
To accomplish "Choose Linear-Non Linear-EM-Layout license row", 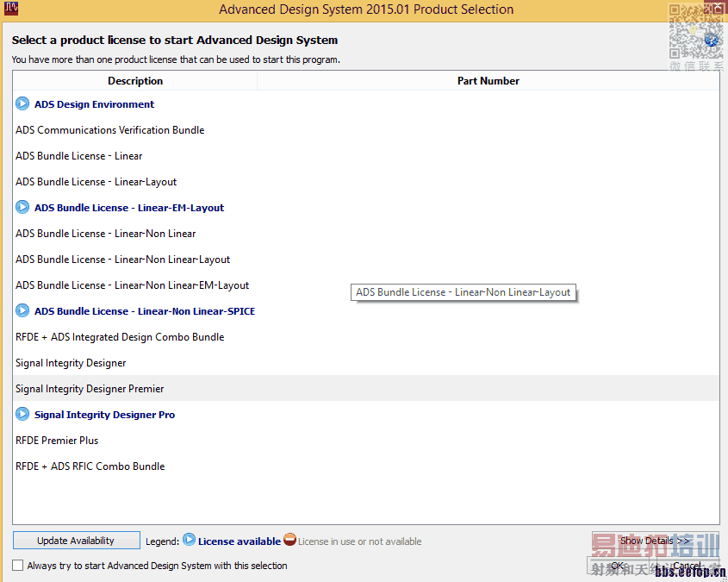I will (366, 285).
